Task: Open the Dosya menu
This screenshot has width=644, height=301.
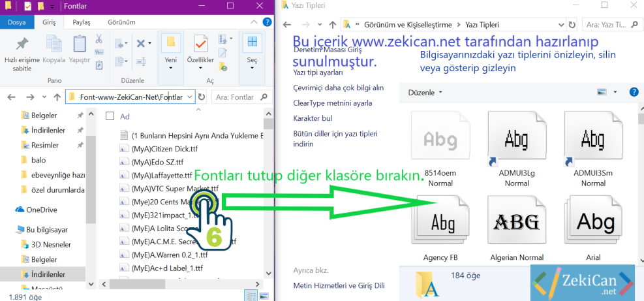Action: coord(17,22)
